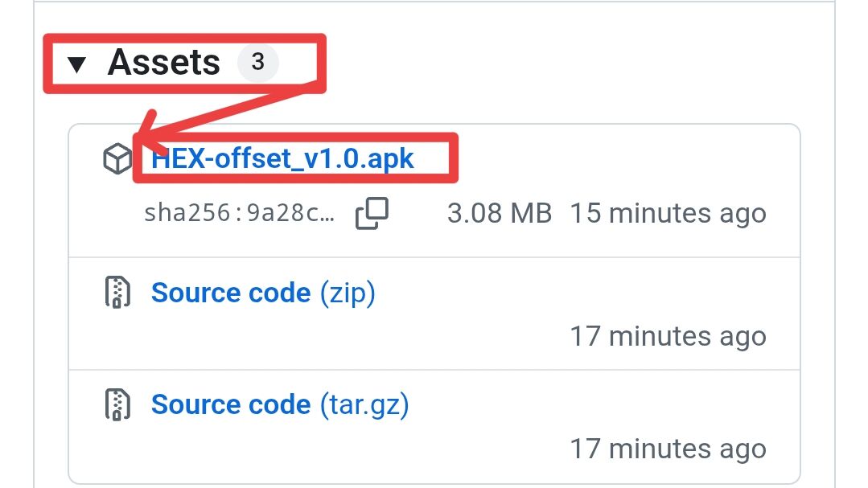This screenshot has width=868, height=488.
Task: Click the 15 minutes ago timestamp
Action: [x=668, y=214]
